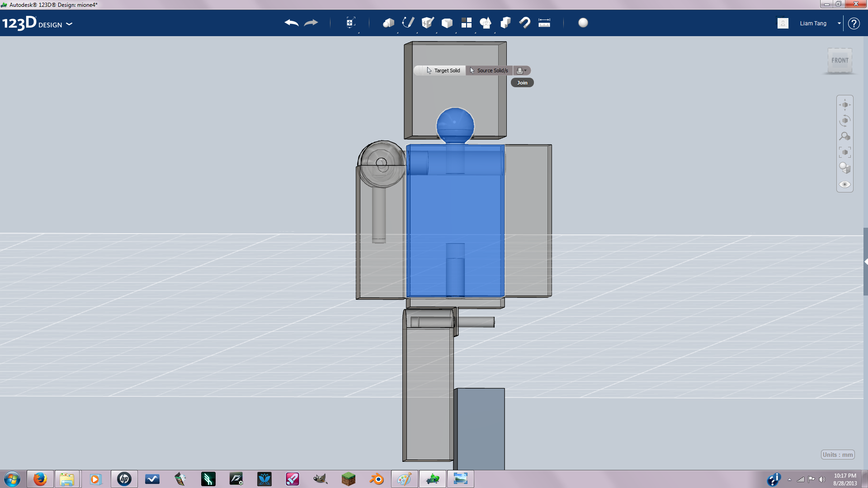Choose the Target Solid selector

443,70
